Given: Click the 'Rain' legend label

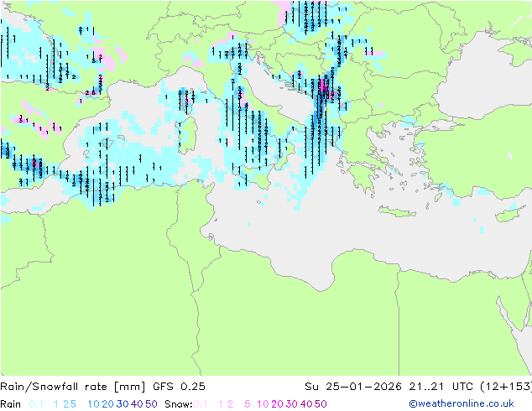Looking at the screenshot, I should [11, 404].
